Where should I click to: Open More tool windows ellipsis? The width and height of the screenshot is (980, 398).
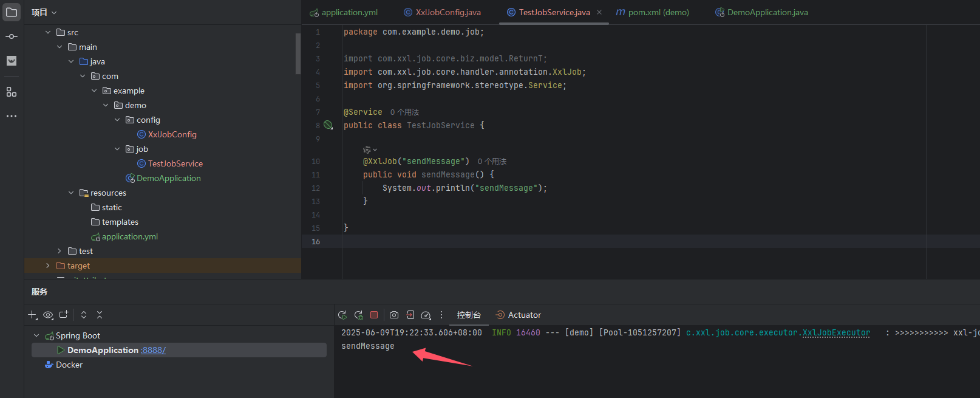tap(12, 116)
